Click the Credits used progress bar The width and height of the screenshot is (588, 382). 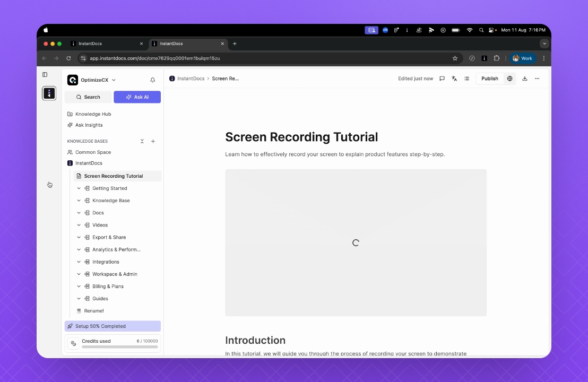[x=119, y=347]
